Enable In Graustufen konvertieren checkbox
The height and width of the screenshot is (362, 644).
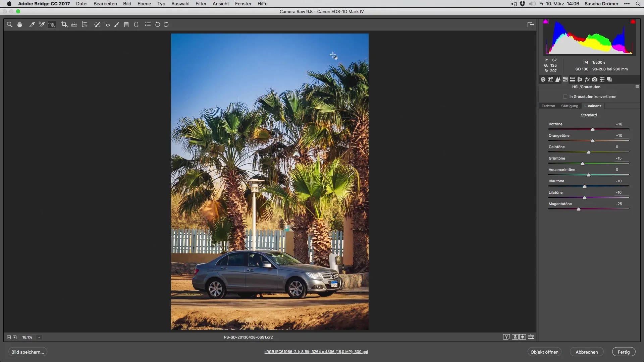pyautogui.click(x=565, y=97)
